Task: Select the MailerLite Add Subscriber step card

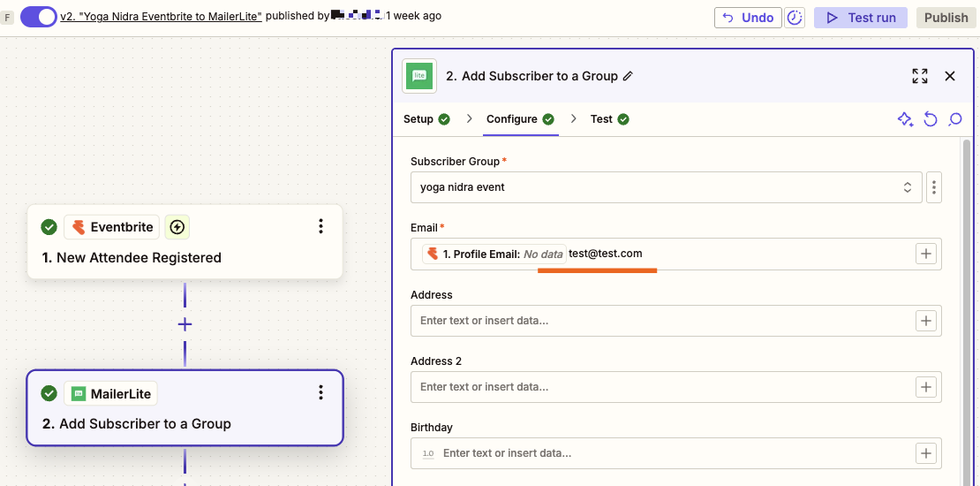Action: [185, 408]
